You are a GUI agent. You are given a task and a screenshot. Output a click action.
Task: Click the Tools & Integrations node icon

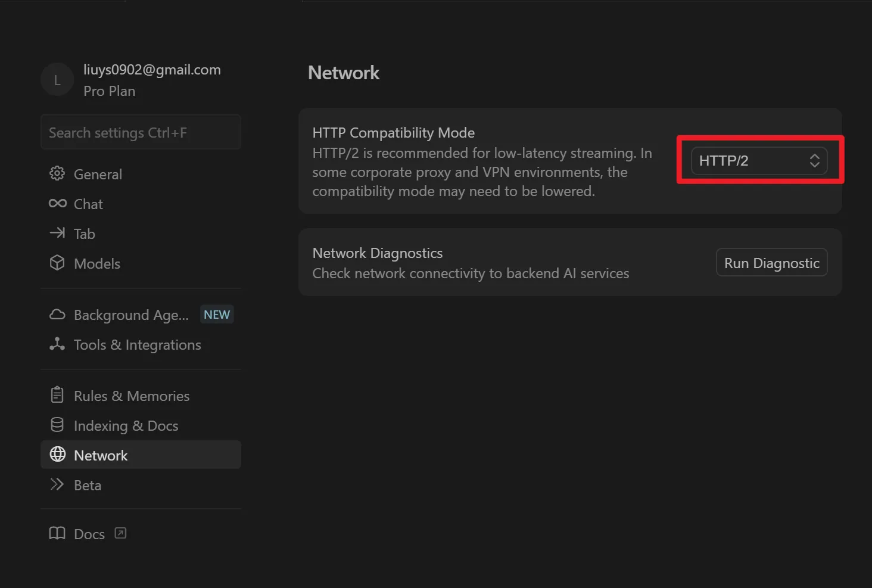pos(57,344)
